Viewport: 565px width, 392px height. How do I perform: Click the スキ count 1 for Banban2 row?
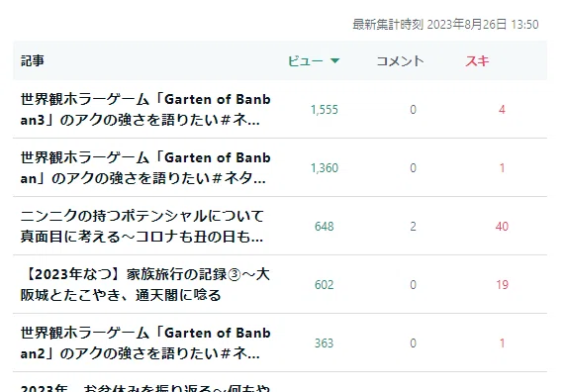[x=502, y=343]
